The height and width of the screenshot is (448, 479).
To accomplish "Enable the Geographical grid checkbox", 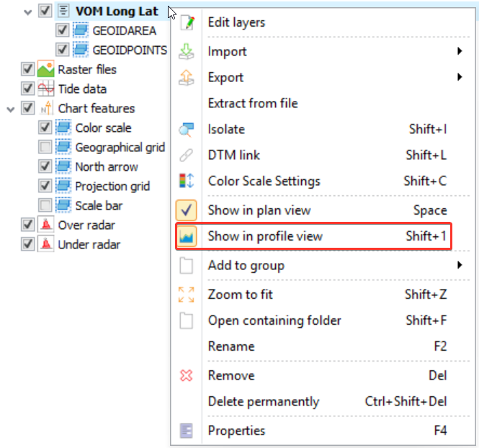I will click(x=45, y=148).
